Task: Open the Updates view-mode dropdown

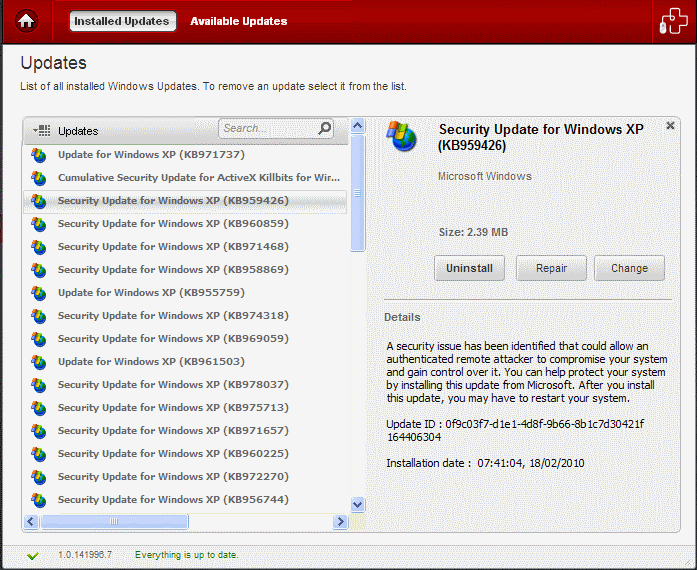Action: (41, 131)
